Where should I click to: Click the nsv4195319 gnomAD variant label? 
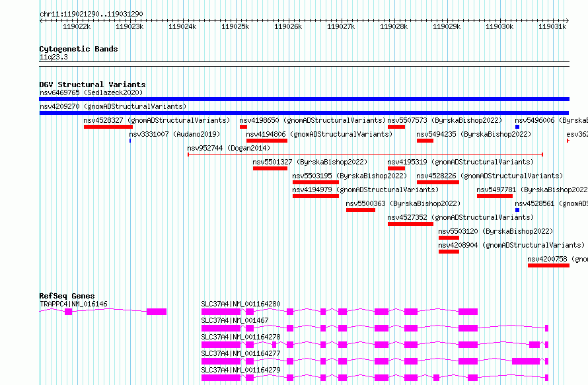point(460,162)
